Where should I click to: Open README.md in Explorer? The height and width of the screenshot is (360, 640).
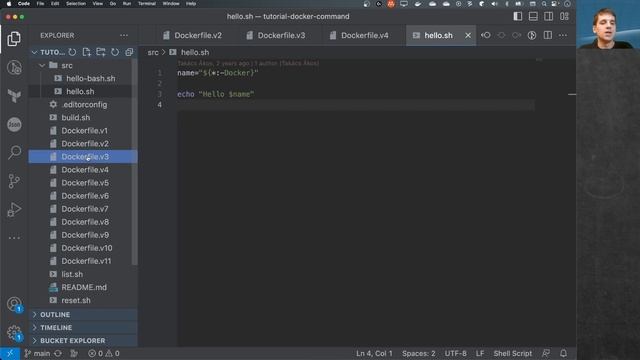84,287
